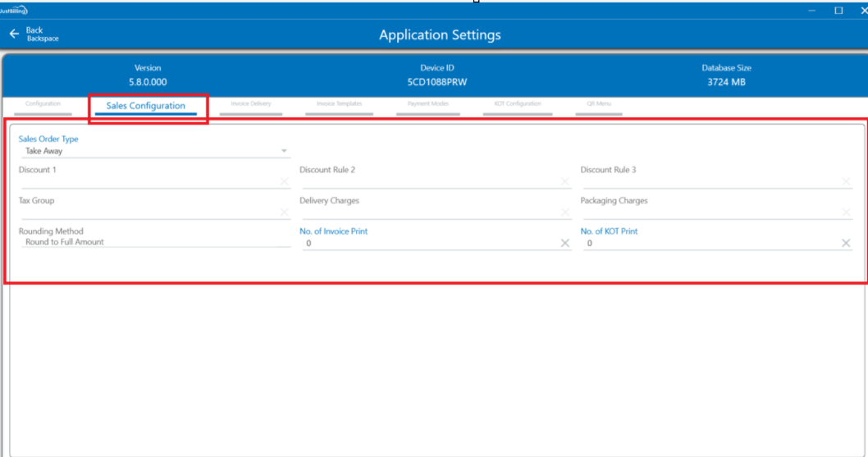Clear the No. of Invoice Print field
Viewport: 868px width, 457px height.
tap(564, 244)
